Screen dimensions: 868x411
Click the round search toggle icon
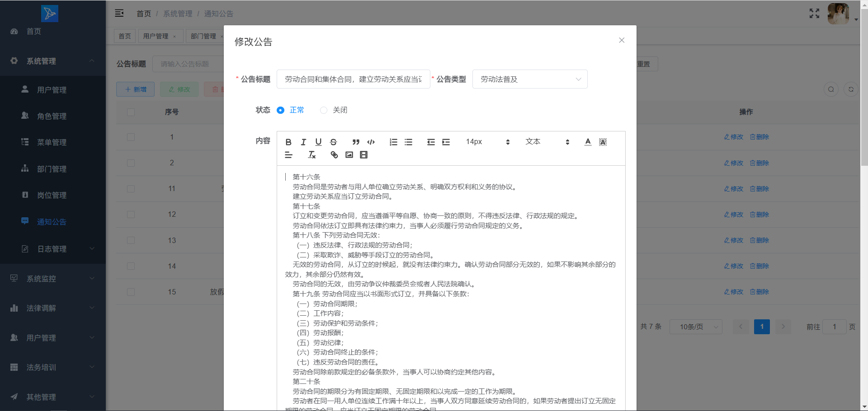click(831, 89)
